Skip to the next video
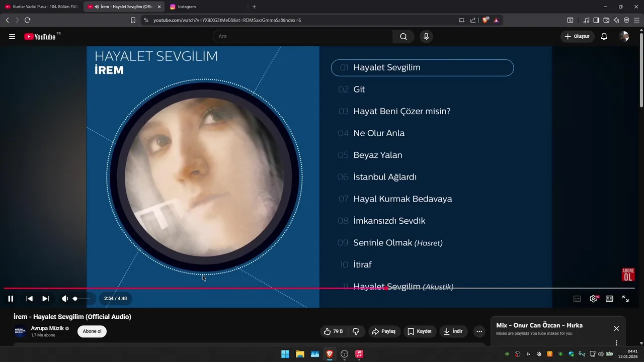644x362 pixels. point(45,299)
